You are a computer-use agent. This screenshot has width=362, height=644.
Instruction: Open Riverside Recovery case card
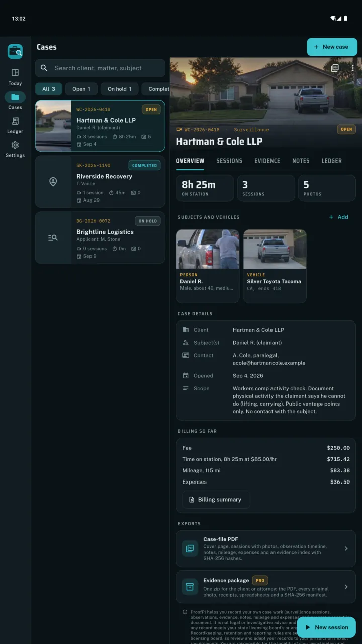coord(100,182)
